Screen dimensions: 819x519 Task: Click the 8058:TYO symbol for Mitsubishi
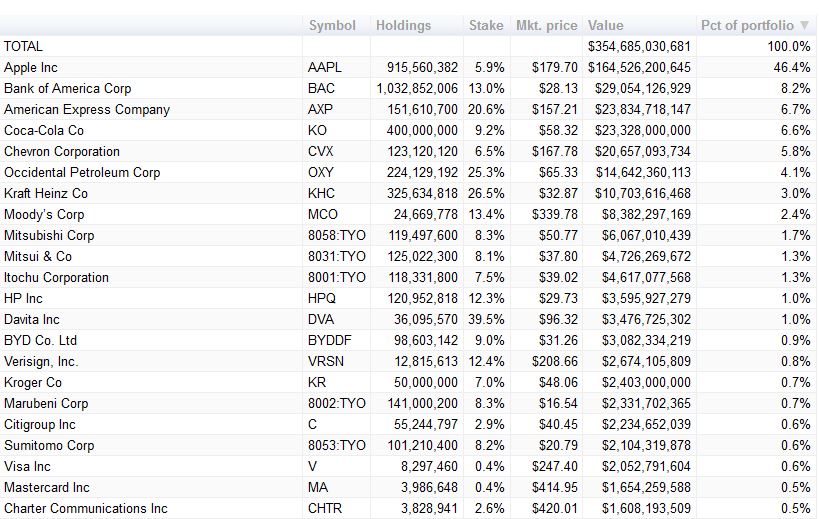[x=337, y=235]
